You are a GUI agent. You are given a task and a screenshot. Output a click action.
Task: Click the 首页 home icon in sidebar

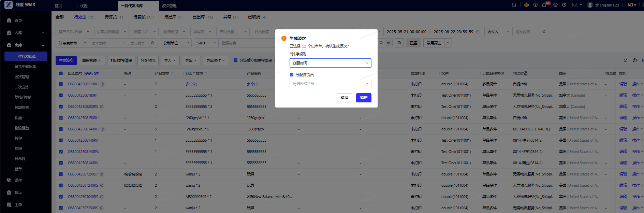click(9, 20)
